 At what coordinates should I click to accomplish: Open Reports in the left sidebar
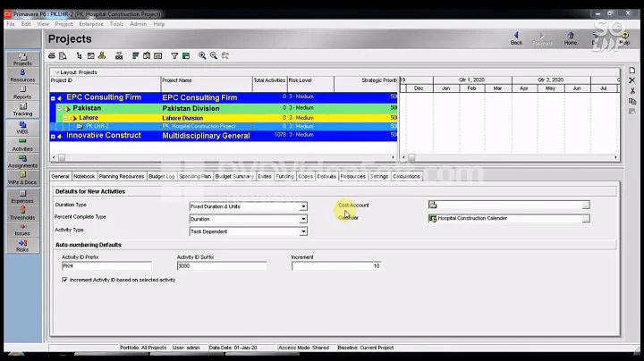(22, 93)
